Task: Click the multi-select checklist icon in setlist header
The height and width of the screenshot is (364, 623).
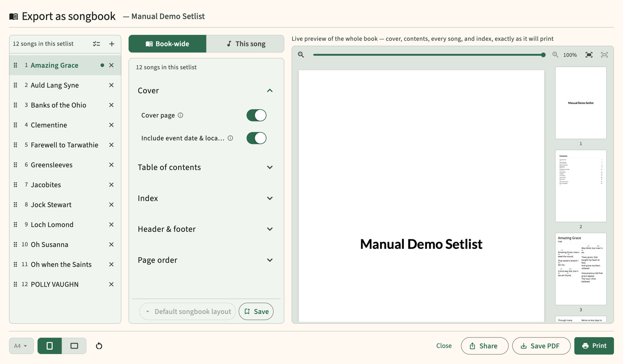Action: [97, 44]
